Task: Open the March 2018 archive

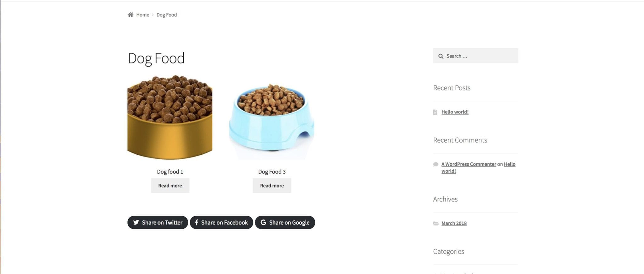Action: 454,223
